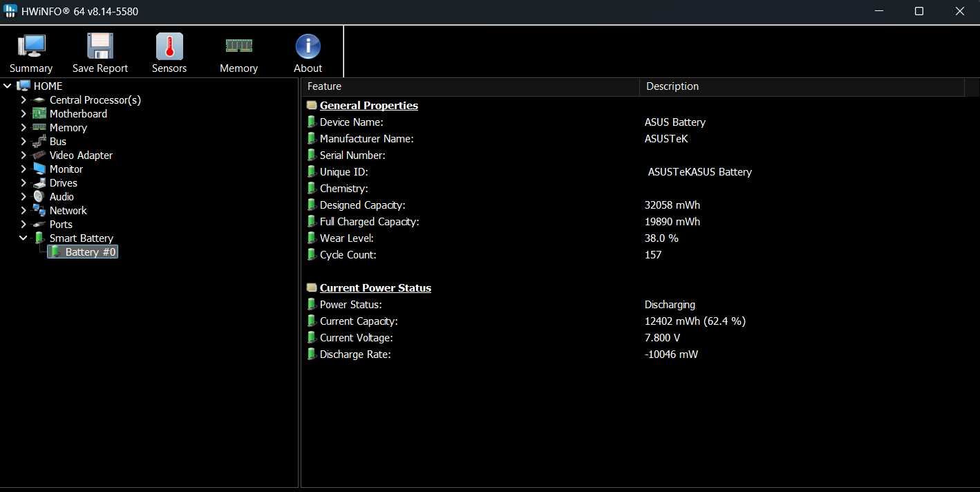
Task: Expand the Memory tree node
Action: [x=23, y=127]
